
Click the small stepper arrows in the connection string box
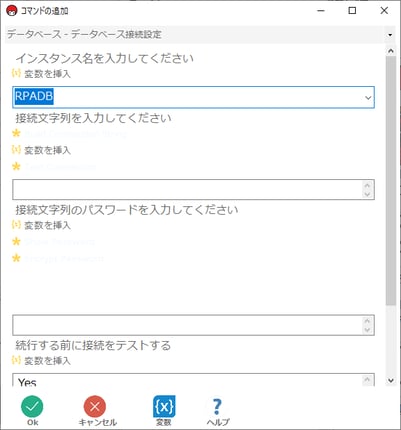pyautogui.click(x=367, y=190)
